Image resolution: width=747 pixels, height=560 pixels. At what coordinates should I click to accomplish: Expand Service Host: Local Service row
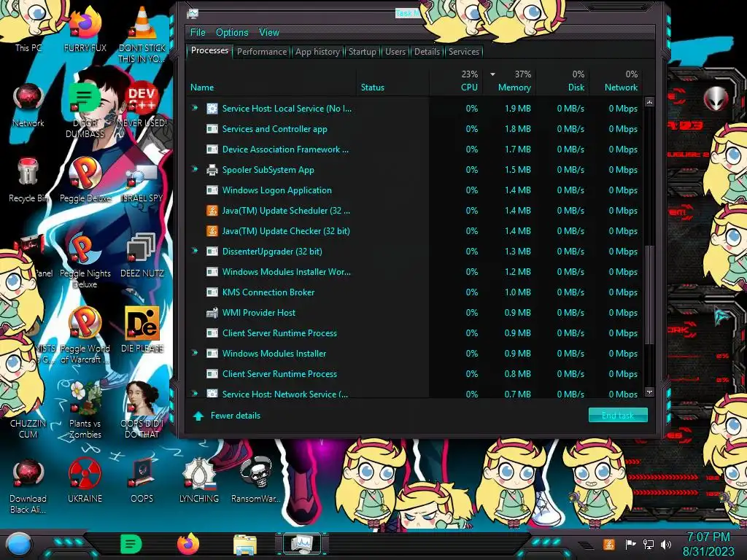[x=195, y=108]
